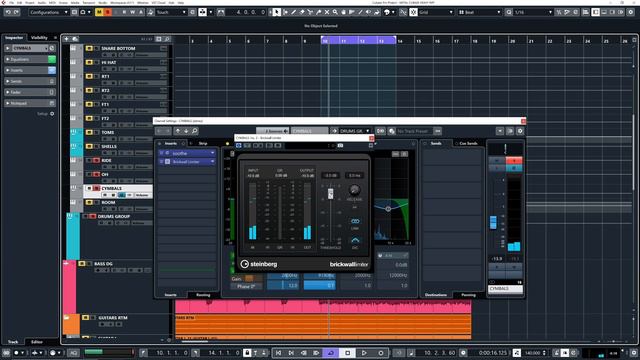Select the Brickwall Limiter insert slot
Screen dimensions: 640x360
[x=187, y=162]
